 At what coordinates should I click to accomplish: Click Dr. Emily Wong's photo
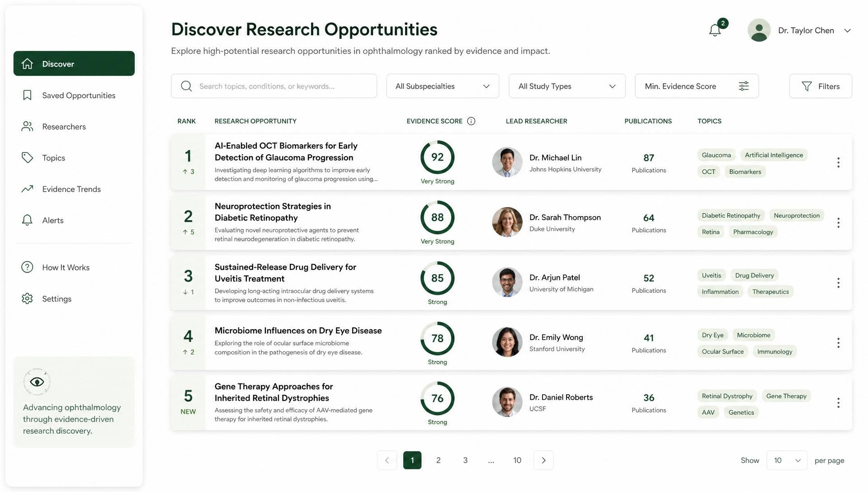[507, 342]
